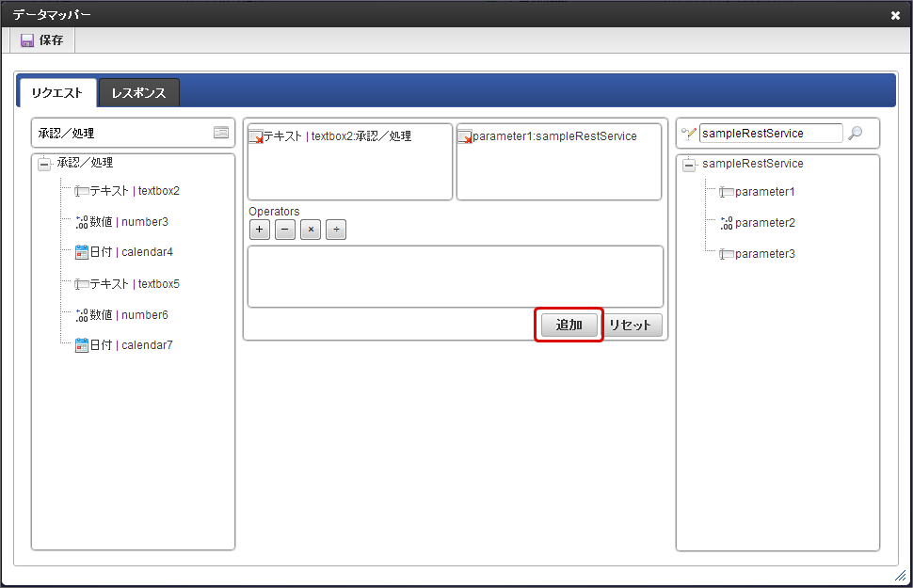Collapse the sampleRestService tree node
Viewport: 913px width, 588px height.
689,165
